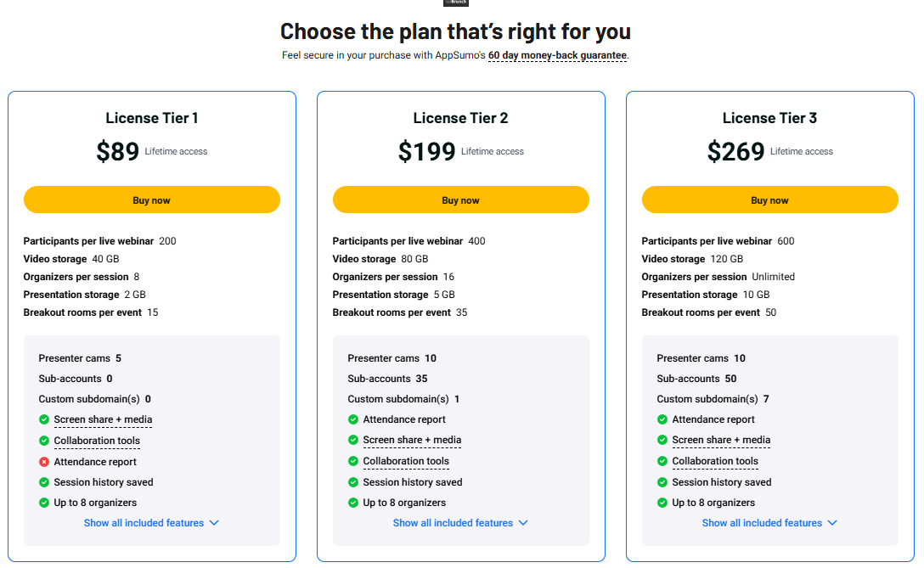Click Tier 3 Screen share + media text
The image size is (924, 568).
point(721,440)
